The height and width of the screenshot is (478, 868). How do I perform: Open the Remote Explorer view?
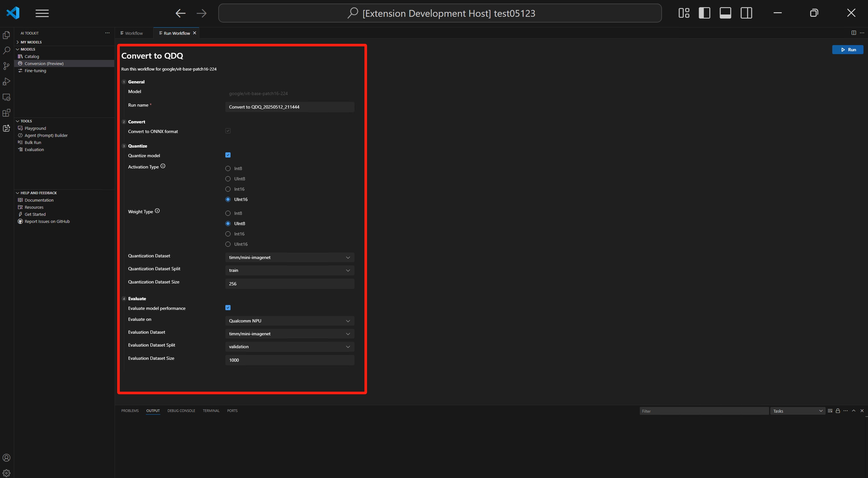(x=6, y=97)
